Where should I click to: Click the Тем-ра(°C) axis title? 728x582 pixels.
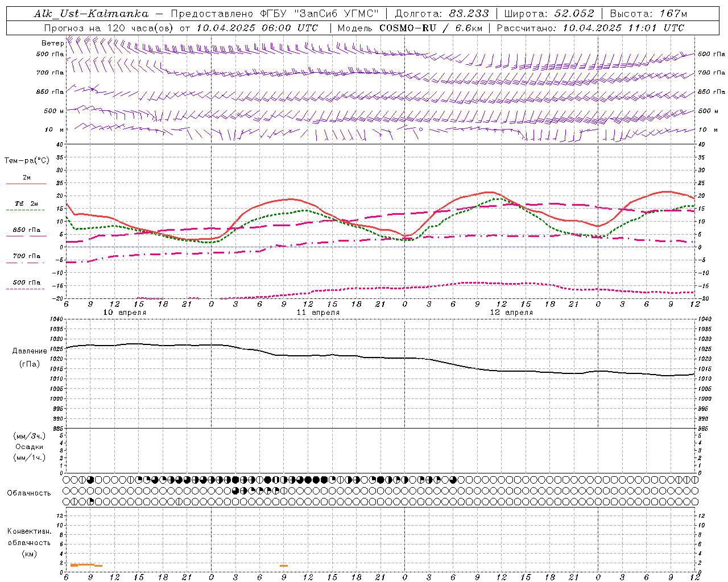point(27,161)
